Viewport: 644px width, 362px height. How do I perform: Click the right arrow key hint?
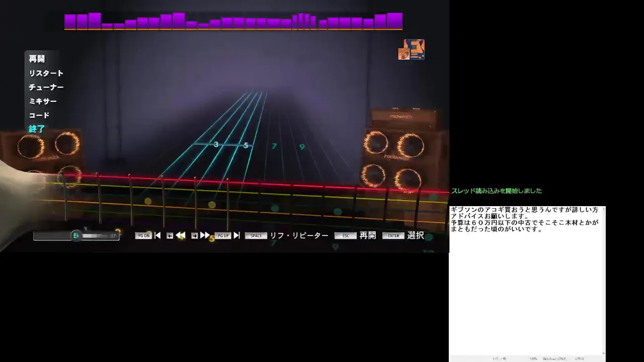pyautogui.click(x=194, y=236)
